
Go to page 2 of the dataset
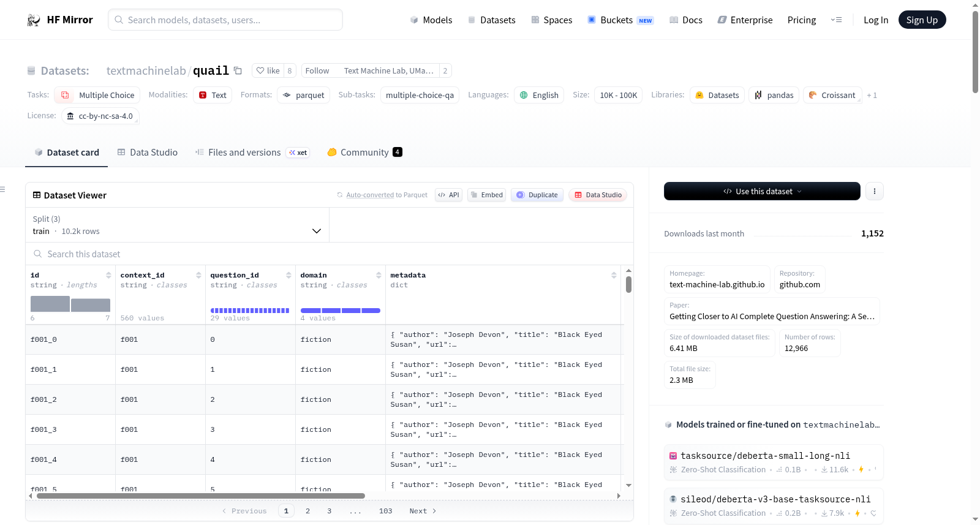307,511
